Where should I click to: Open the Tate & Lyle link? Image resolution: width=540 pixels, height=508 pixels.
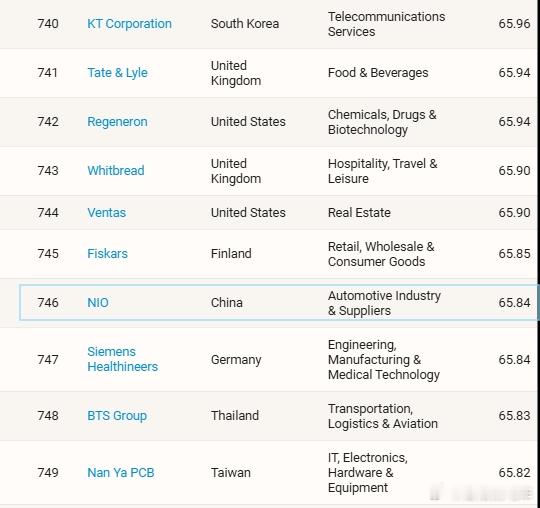click(117, 73)
